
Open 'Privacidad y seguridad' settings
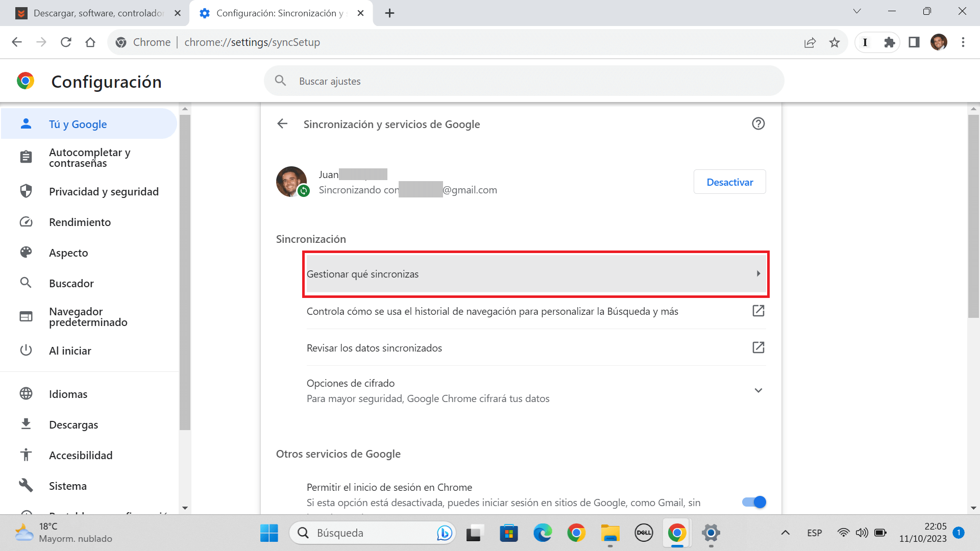pyautogui.click(x=104, y=191)
